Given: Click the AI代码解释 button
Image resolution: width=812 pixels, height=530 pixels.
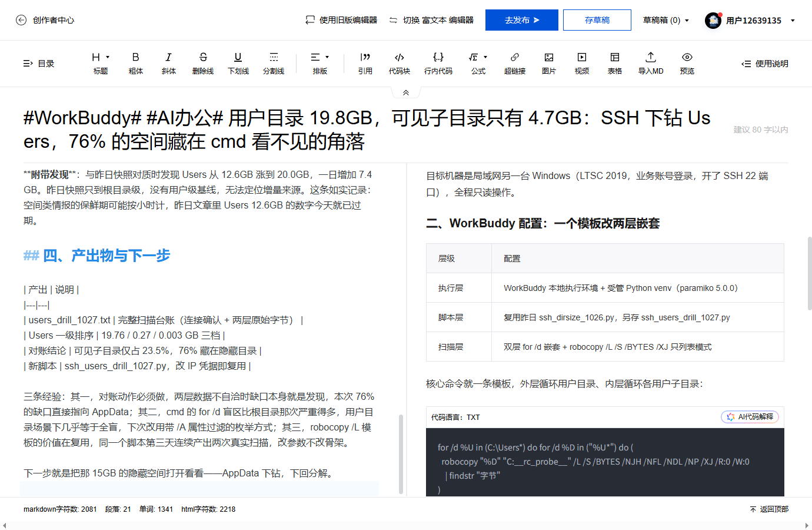Looking at the screenshot, I should 750,417.
